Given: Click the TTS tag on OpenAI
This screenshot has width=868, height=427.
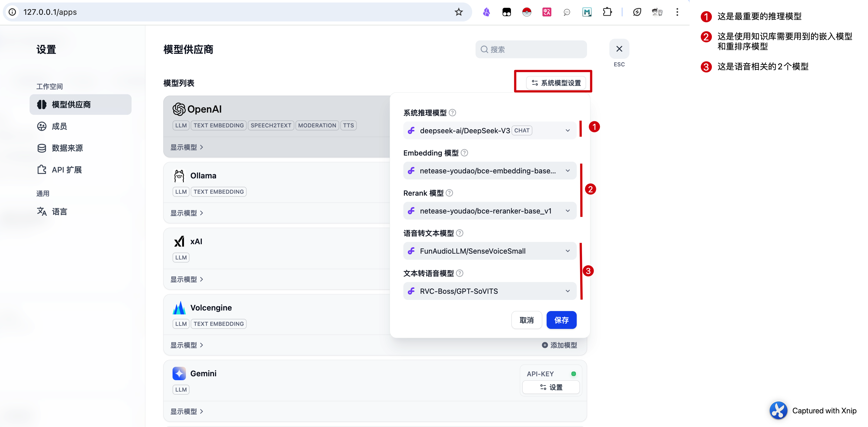Looking at the screenshot, I should tap(348, 125).
